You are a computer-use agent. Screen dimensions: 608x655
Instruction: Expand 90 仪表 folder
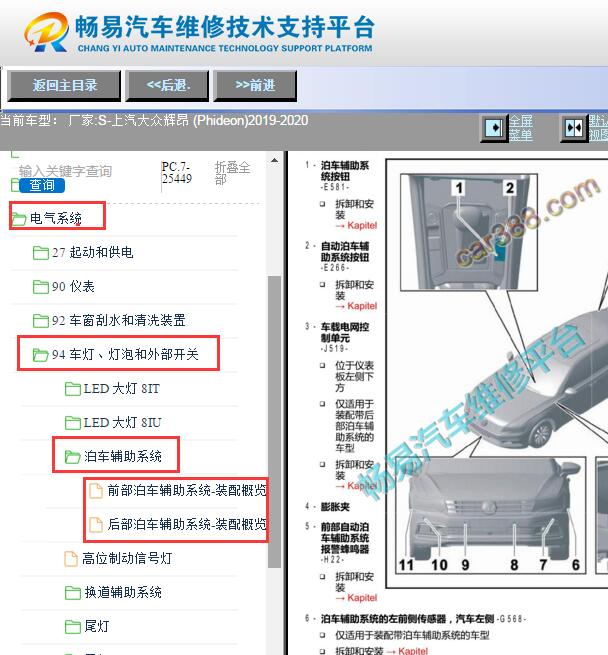(x=73, y=287)
